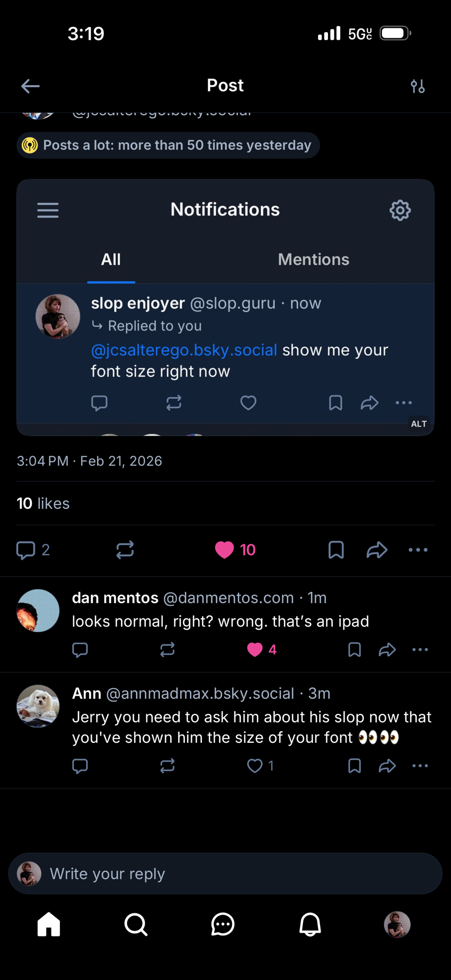Reply to the main post
The image size is (451, 980).
pyautogui.click(x=26, y=550)
